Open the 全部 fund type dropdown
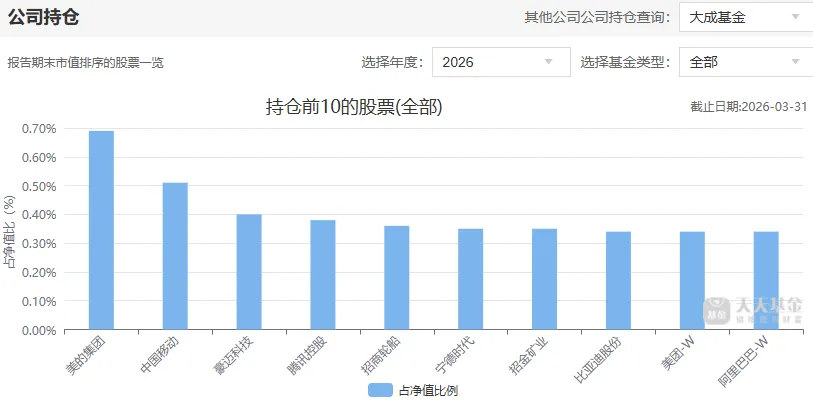813x404 pixels. tap(746, 62)
